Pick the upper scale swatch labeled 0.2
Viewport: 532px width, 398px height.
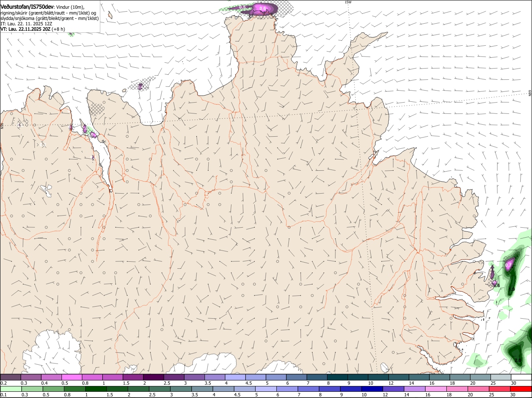pos(10,377)
